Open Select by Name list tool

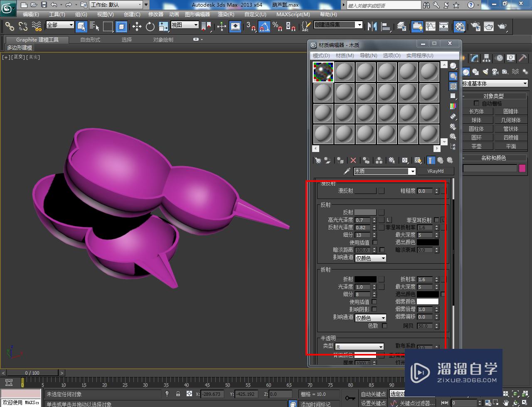[x=94, y=27]
